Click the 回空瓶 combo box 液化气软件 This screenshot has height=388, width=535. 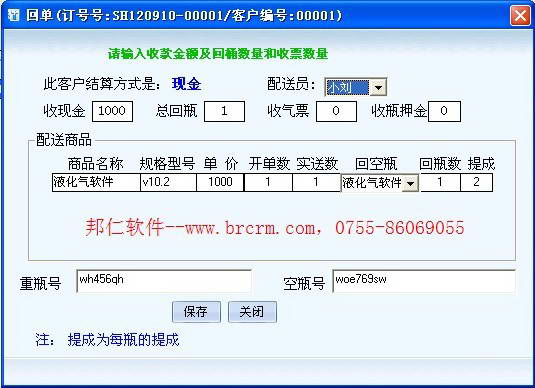coord(380,183)
